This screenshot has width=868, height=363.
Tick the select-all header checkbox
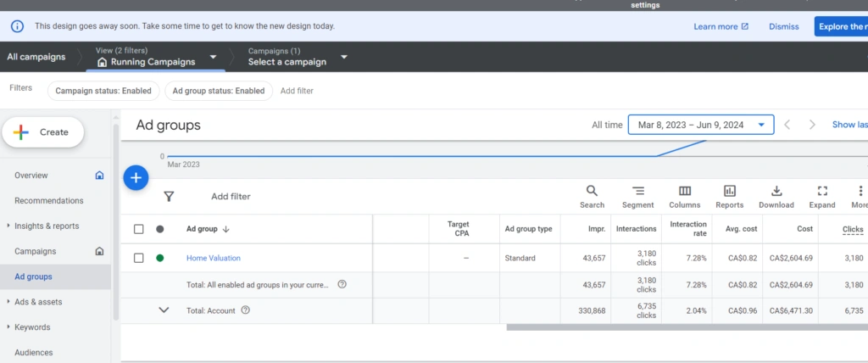[x=139, y=229]
